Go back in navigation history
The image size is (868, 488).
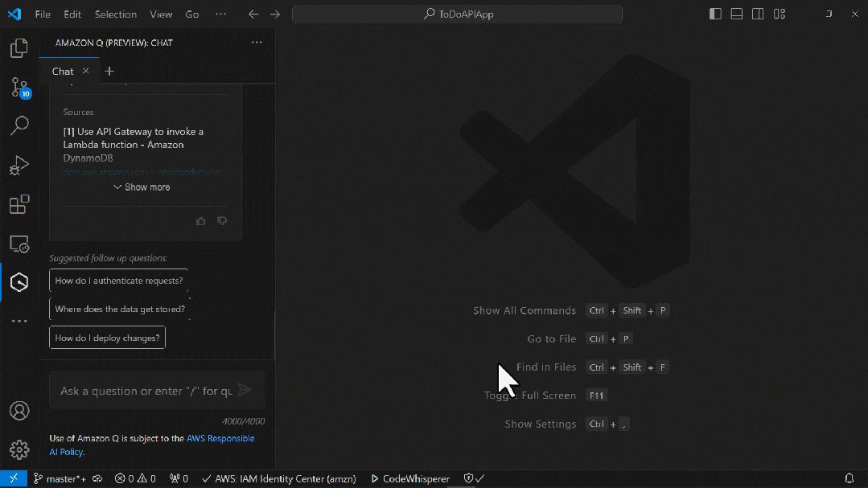253,14
